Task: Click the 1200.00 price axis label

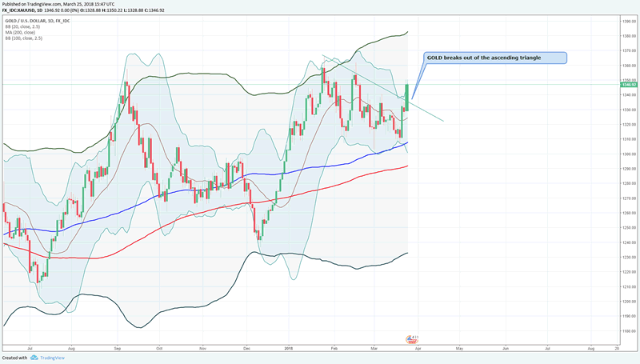Action: tap(629, 301)
